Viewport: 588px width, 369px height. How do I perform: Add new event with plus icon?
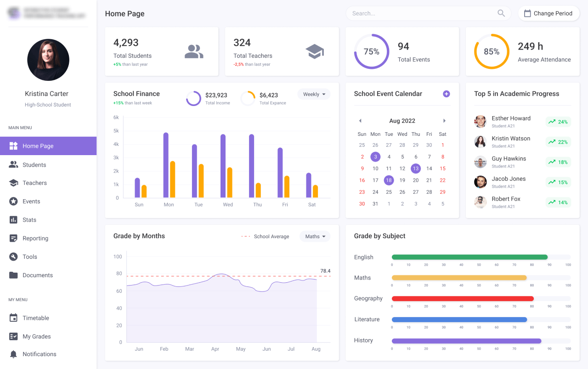[x=446, y=94]
